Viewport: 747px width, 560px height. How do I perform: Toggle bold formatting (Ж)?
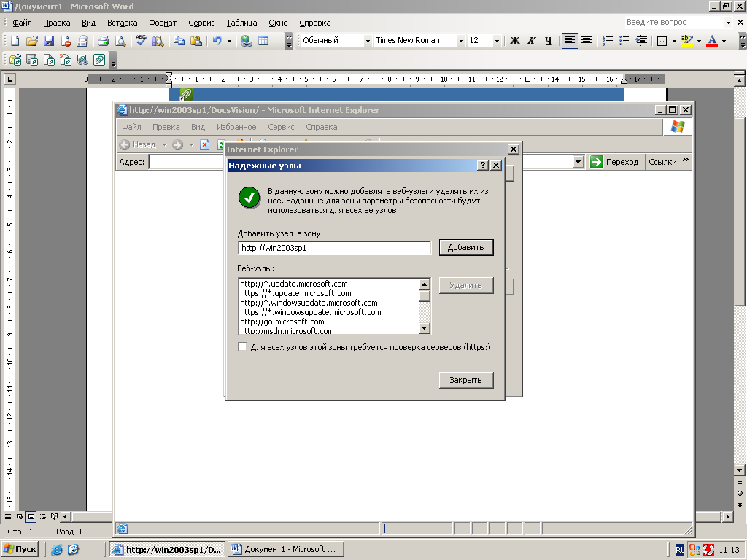pos(514,41)
